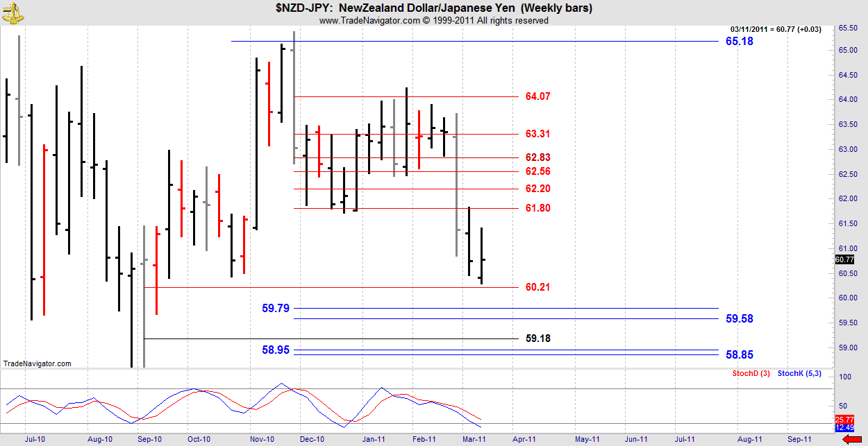Click the blue 12.49 StochK value box
Screen dimensions: 868x446
[x=844, y=427]
